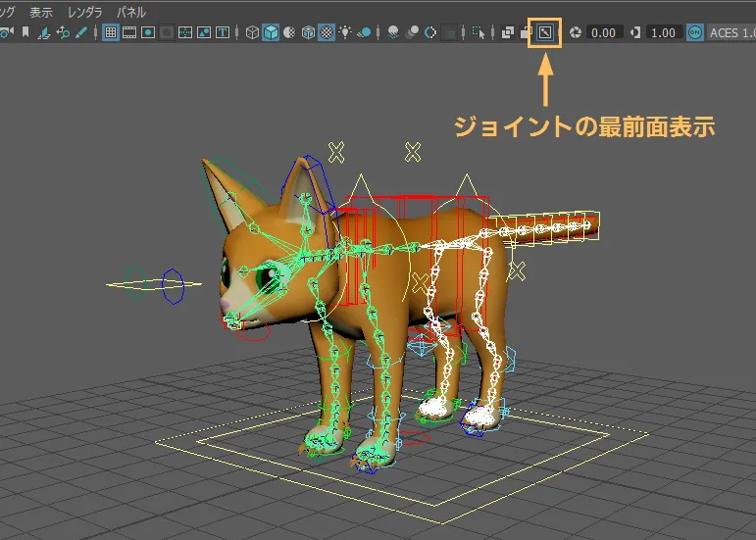Toggle X-ray joints display icon
756x540 pixels.
pos(546,32)
